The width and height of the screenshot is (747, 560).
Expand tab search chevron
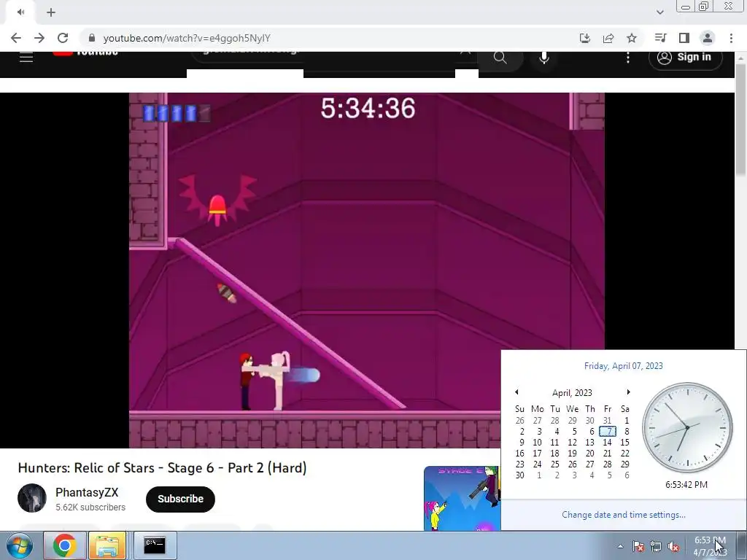[x=659, y=12]
